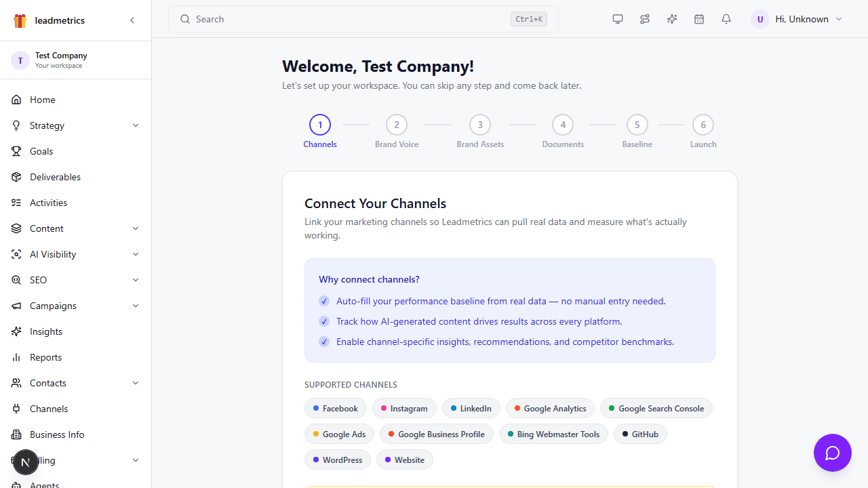Click the GitHub channel chip

[640, 434]
